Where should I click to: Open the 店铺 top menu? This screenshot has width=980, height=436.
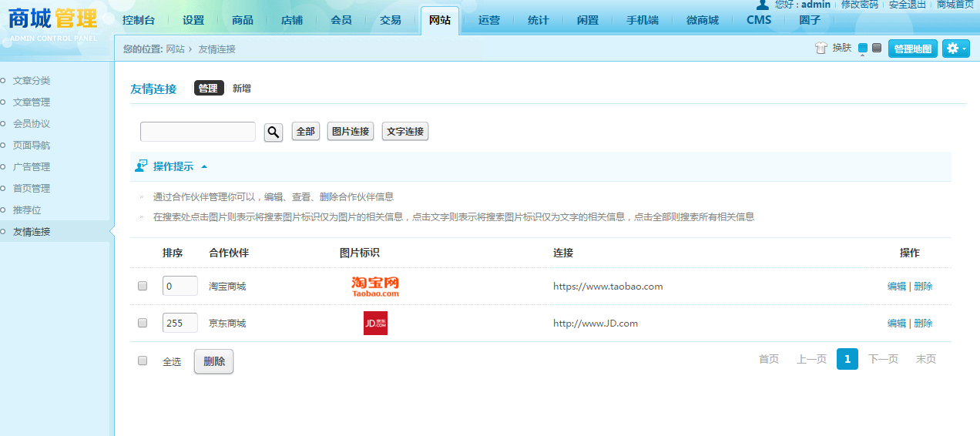coord(292,20)
